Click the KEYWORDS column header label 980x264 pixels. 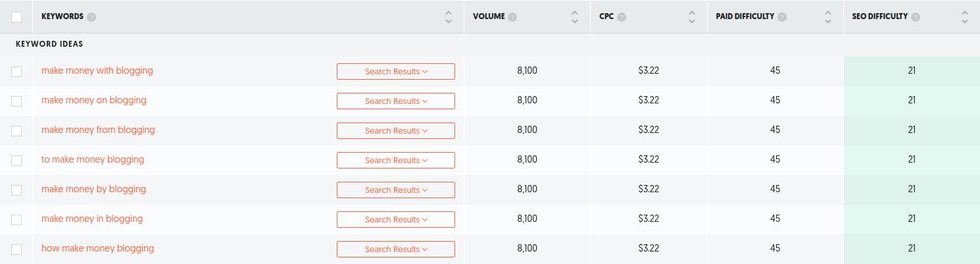(x=62, y=16)
